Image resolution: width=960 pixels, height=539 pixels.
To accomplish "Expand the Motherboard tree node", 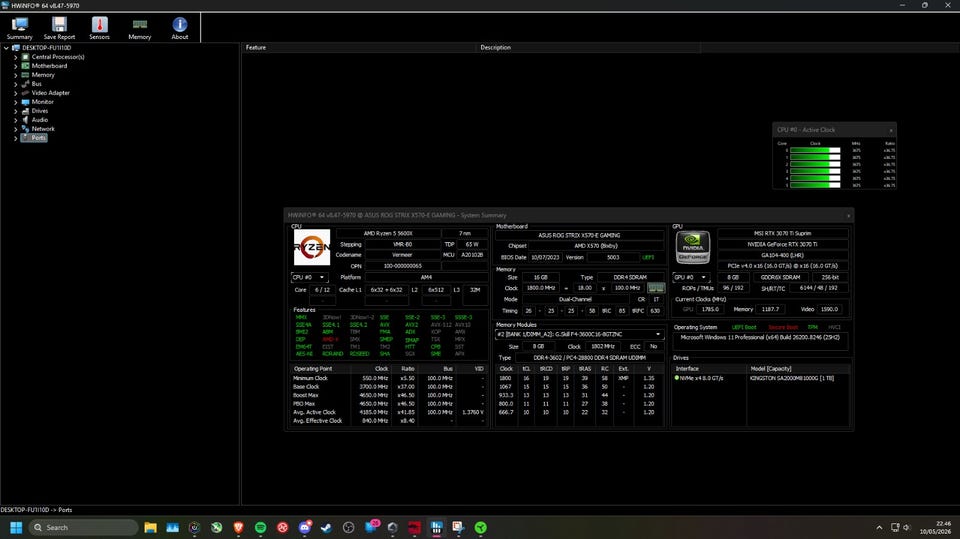I will [15, 66].
